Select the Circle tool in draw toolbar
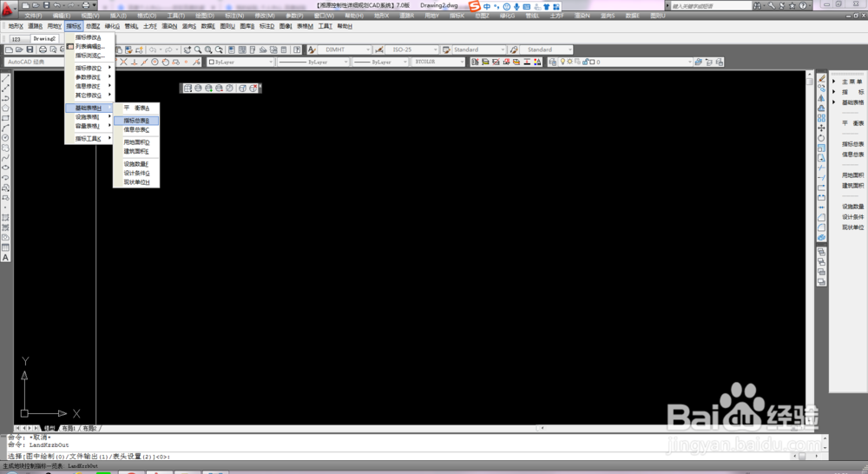The image size is (868, 474). pyautogui.click(x=5, y=138)
